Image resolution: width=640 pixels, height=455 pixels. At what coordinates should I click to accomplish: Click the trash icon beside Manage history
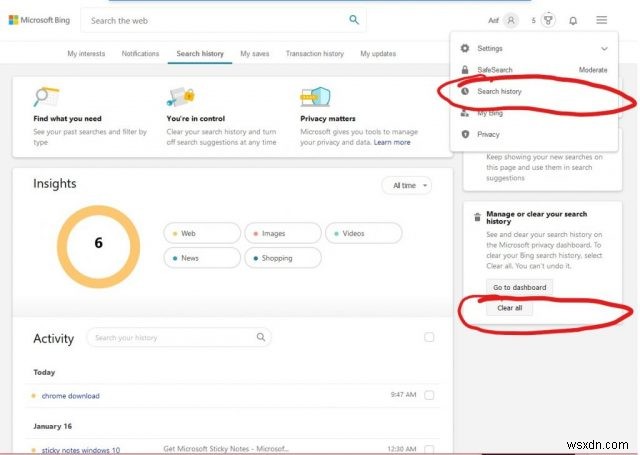pyautogui.click(x=477, y=217)
